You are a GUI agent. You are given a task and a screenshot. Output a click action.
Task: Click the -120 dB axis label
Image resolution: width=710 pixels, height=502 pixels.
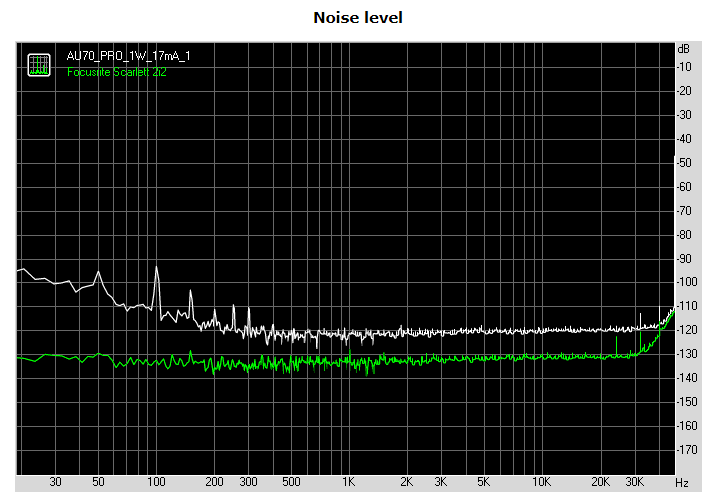pyautogui.click(x=687, y=330)
